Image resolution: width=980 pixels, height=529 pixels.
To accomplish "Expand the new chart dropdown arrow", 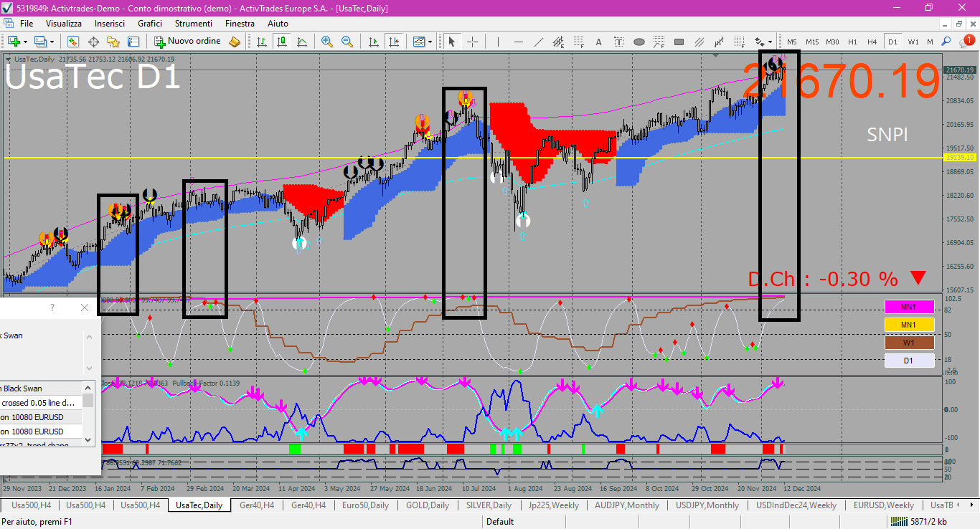I will tap(25, 42).
